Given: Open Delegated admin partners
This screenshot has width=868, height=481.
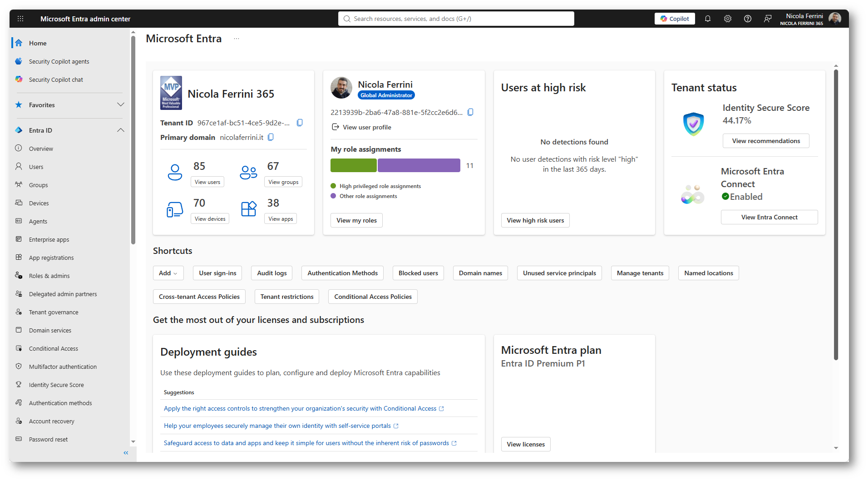Looking at the screenshot, I should click(63, 294).
